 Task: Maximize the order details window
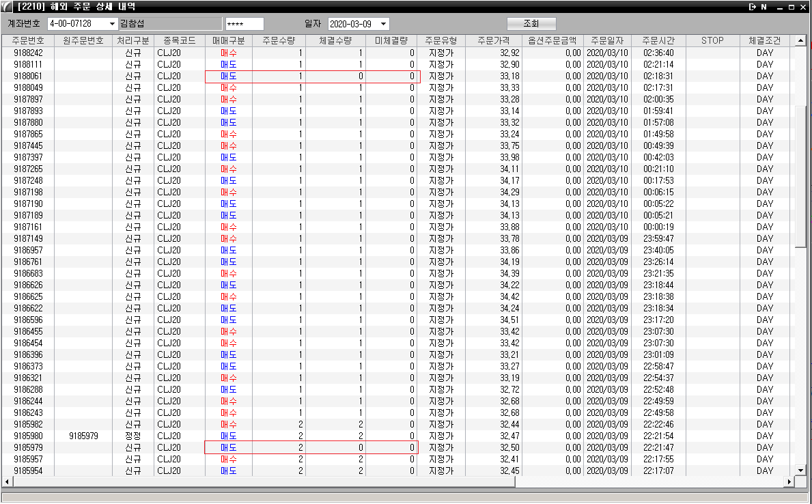[x=792, y=7]
